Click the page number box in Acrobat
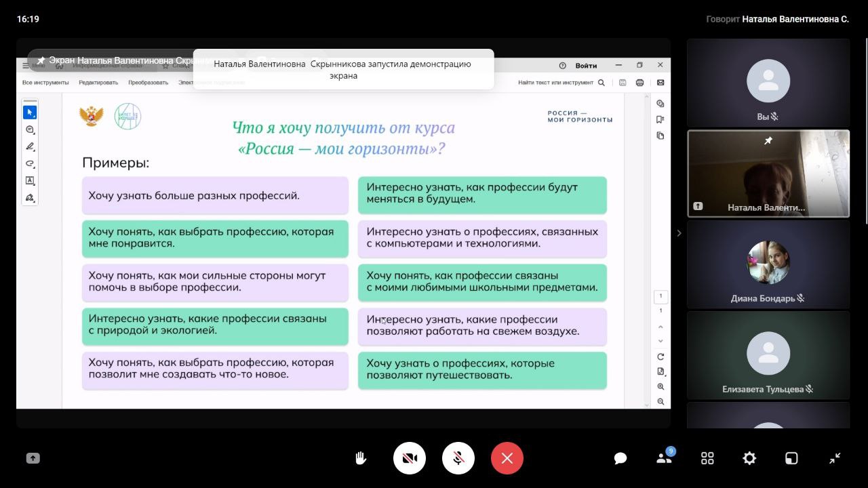868x488 pixels. click(x=660, y=296)
